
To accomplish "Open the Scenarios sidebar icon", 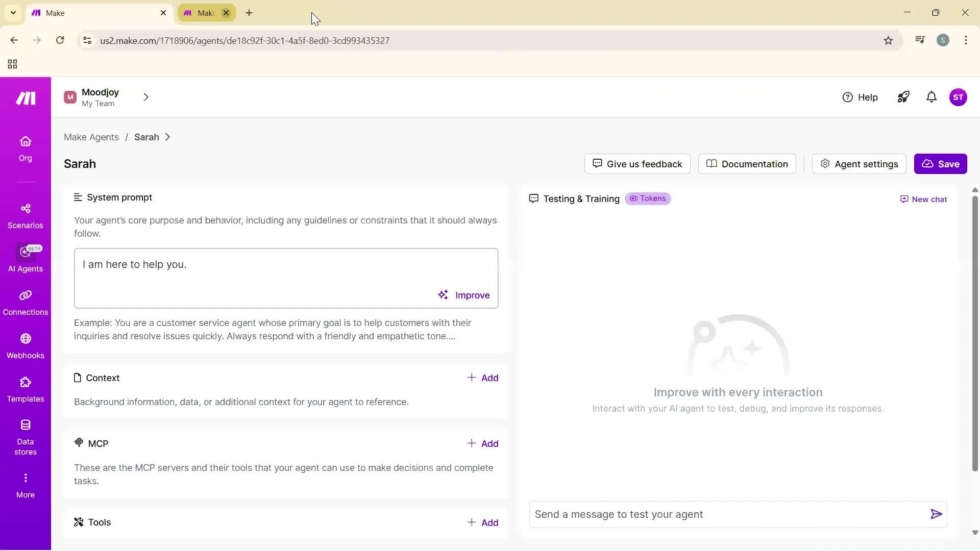I will pyautogui.click(x=26, y=209).
